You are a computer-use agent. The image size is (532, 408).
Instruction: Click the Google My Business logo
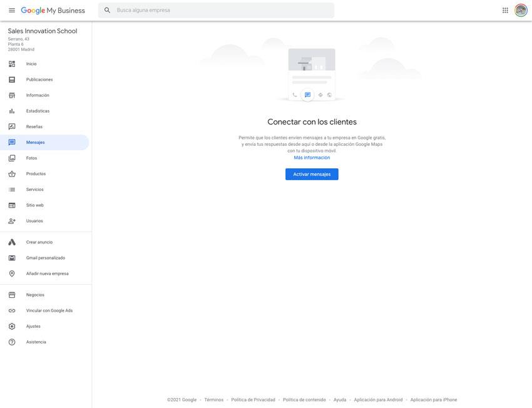(x=53, y=10)
